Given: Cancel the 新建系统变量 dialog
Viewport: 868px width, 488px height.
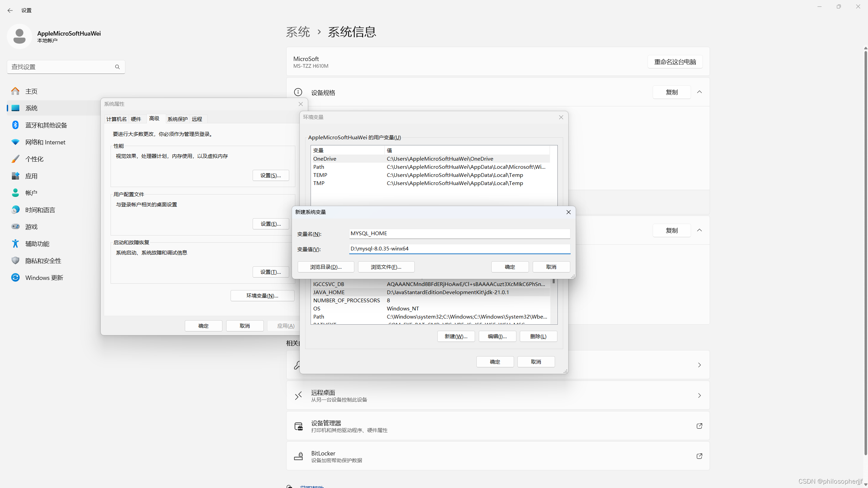Looking at the screenshot, I should point(551,267).
